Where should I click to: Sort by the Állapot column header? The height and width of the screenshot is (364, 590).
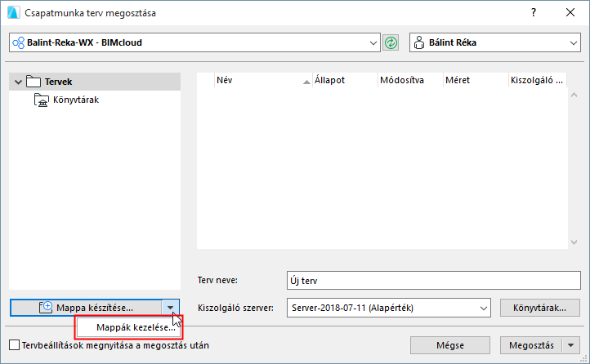pos(345,80)
